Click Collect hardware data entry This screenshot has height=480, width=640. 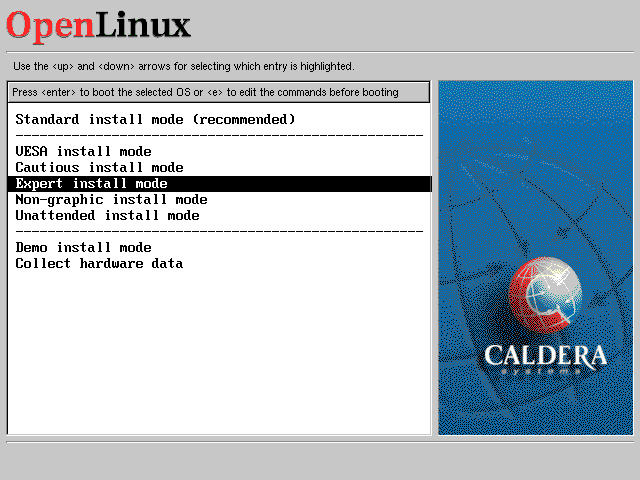tap(99, 263)
